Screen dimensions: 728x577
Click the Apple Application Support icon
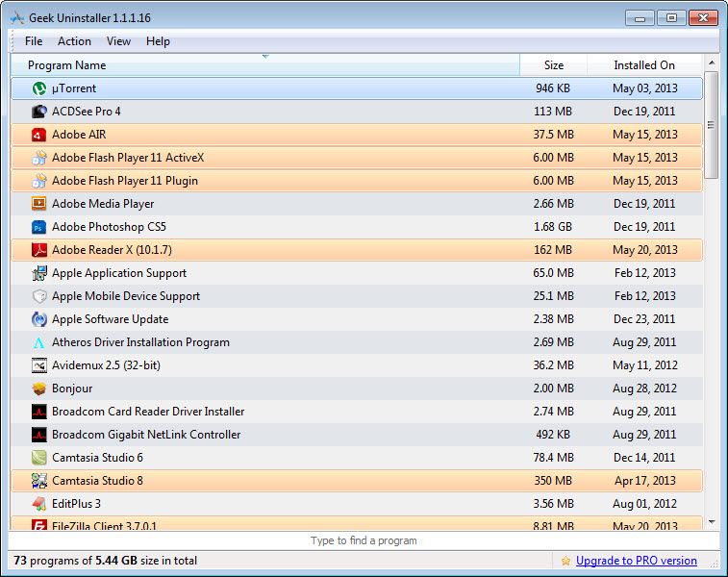coord(39,273)
